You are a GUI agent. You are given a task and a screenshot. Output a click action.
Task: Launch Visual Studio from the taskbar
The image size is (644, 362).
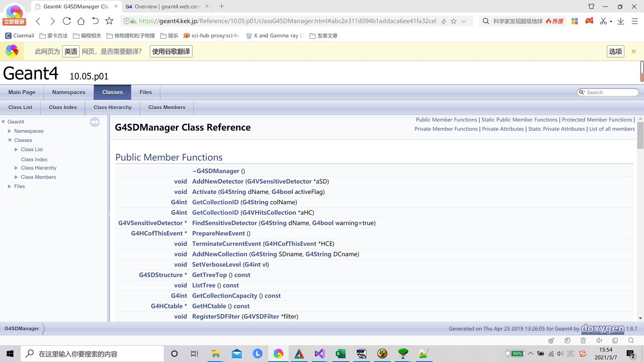tap(320, 354)
